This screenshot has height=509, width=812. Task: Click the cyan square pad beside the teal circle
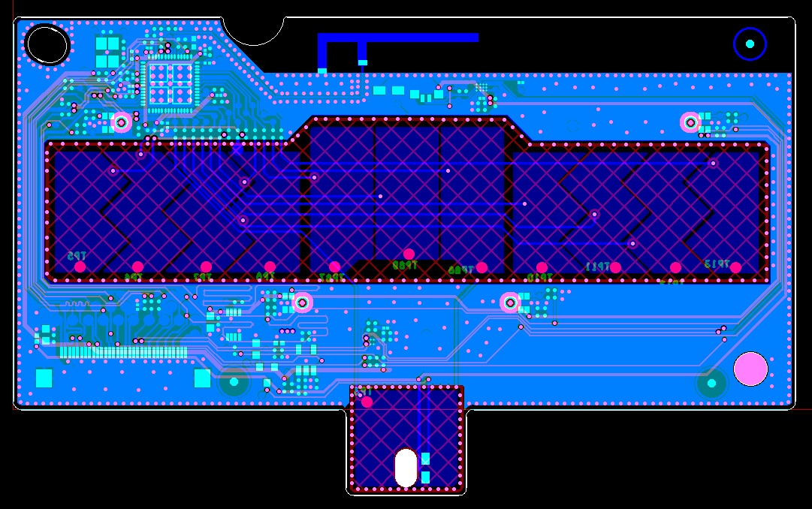[x=202, y=378]
